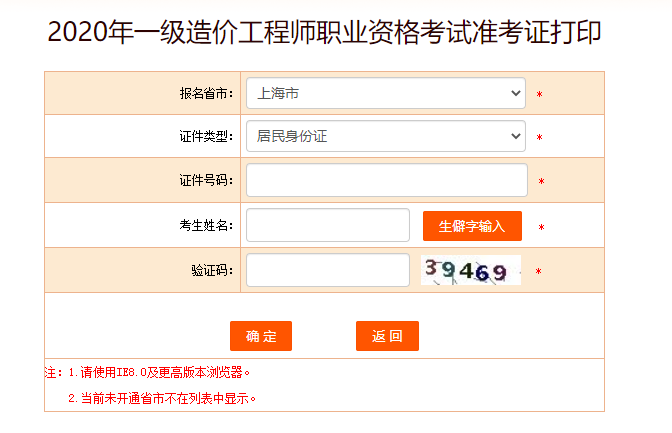Click the 证件号码 label
This screenshot has height=433, width=672.
tap(205, 181)
